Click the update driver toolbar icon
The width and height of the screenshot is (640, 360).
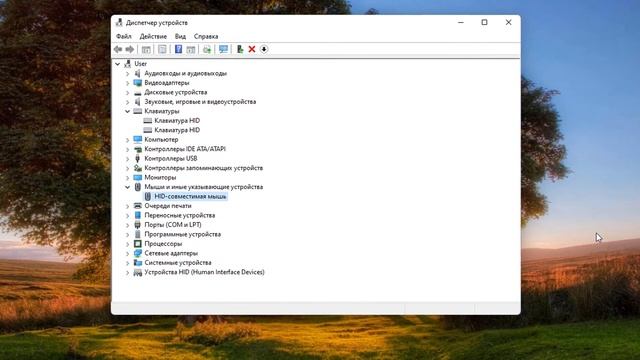(x=207, y=49)
